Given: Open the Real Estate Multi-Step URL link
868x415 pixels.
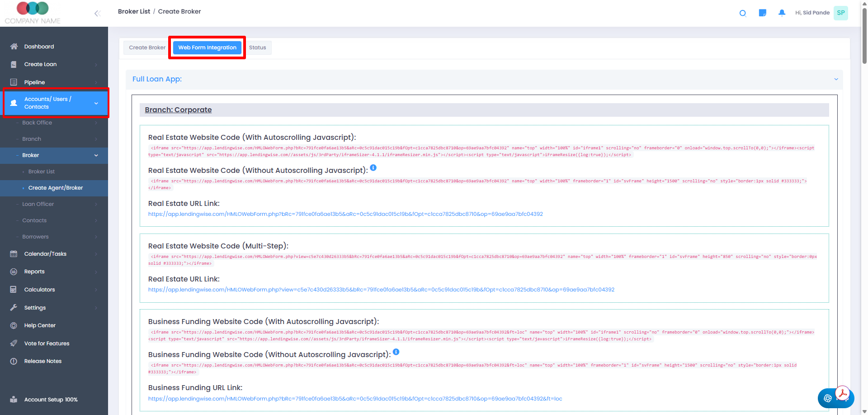Looking at the screenshot, I should [381, 290].
